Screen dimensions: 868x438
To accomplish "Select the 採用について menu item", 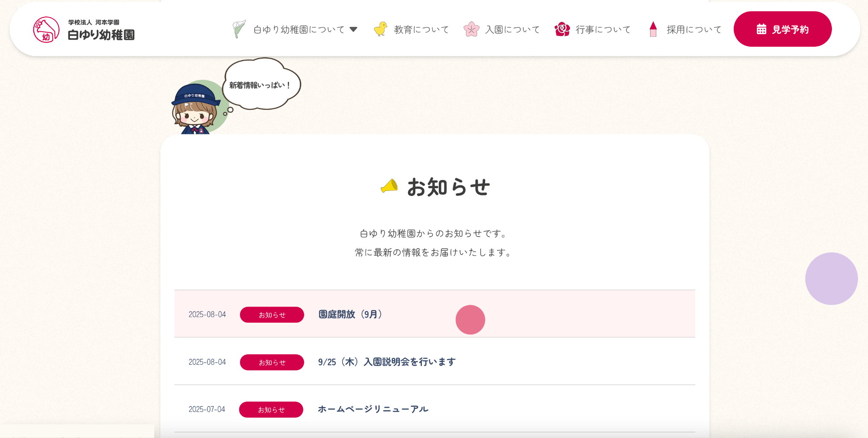I will (693, 29).
